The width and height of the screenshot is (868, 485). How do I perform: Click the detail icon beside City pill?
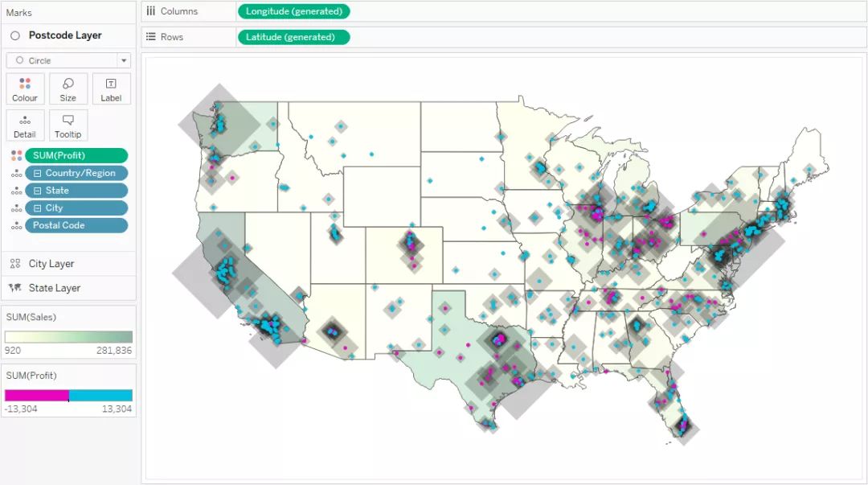(17, 208)
